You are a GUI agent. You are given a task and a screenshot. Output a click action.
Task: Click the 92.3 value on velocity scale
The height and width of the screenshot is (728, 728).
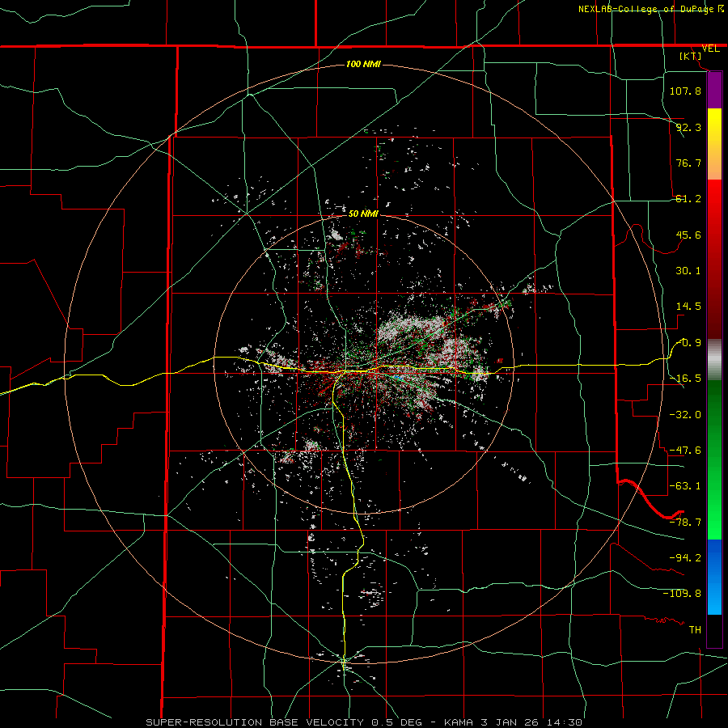[x=688, y=127]
